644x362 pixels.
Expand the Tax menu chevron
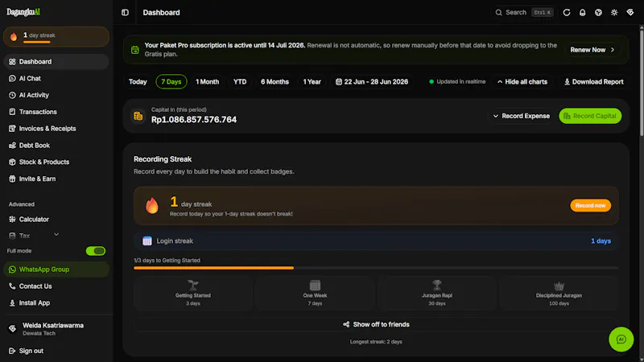pyautogui.click(x=56, y=235)
